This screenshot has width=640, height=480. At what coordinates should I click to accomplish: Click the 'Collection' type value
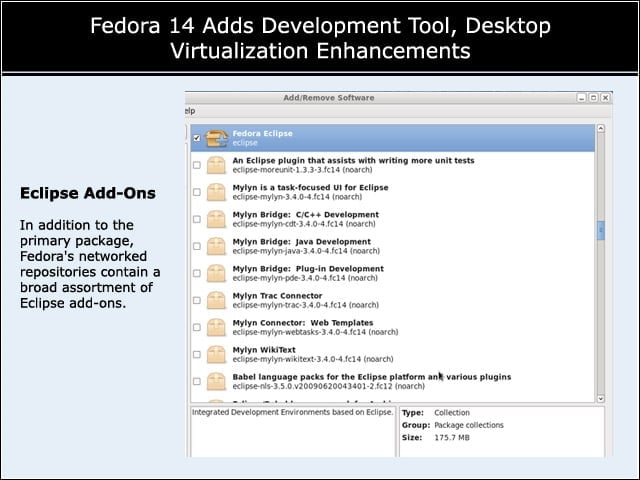(452, 413)
